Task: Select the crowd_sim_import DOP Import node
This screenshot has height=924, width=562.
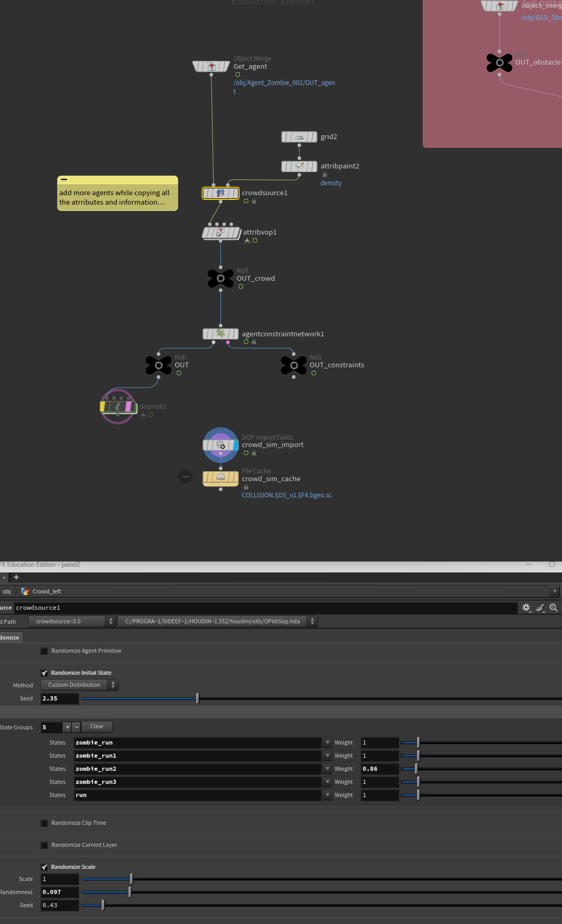Action: click(x=220, y=445)
